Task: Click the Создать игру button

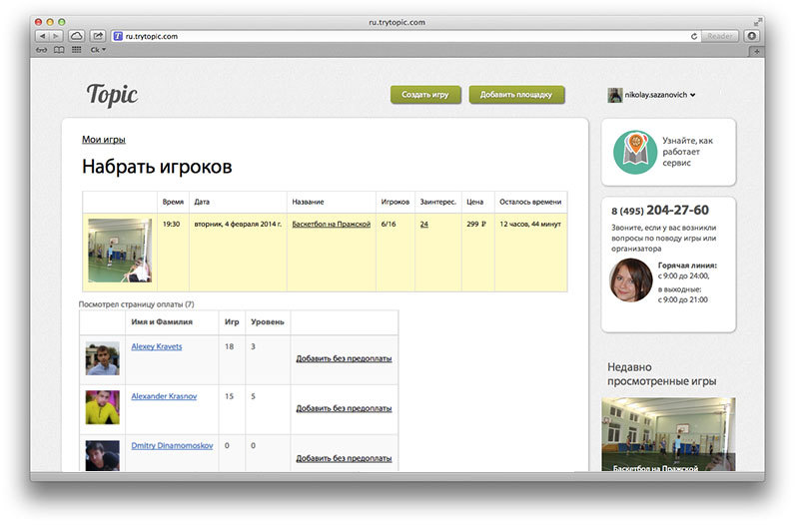Action: pos(425,95)
